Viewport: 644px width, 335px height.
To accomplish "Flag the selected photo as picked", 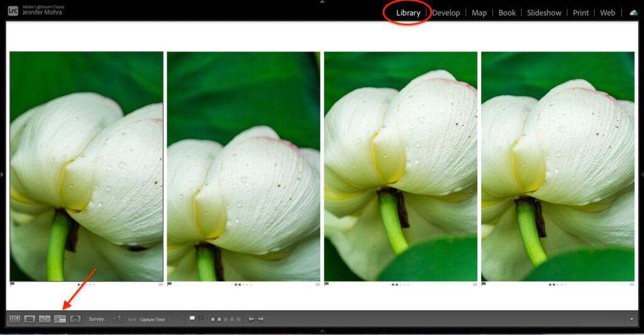I will click(192, 319).
